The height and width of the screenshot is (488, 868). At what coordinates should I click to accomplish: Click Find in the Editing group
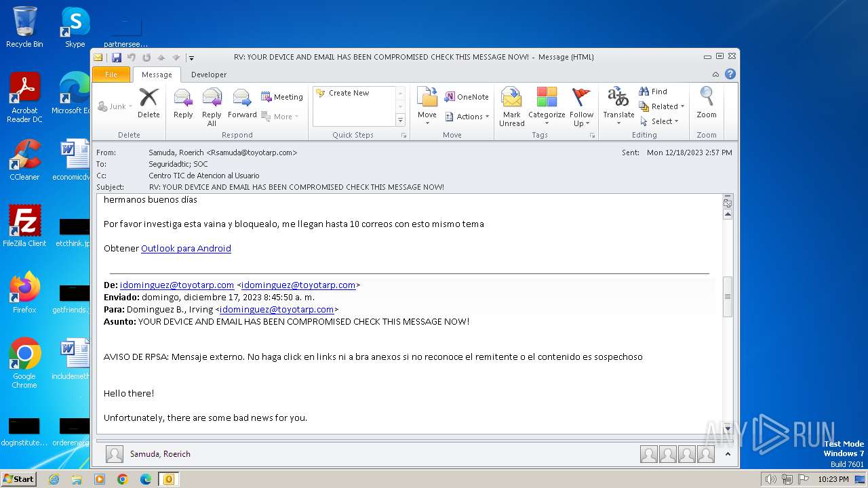tap(653, 91)
